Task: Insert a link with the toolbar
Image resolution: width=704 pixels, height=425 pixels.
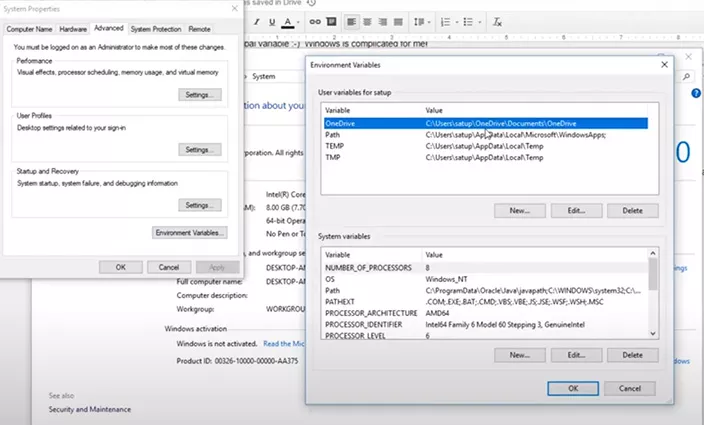Action: [x=315, y=22]
